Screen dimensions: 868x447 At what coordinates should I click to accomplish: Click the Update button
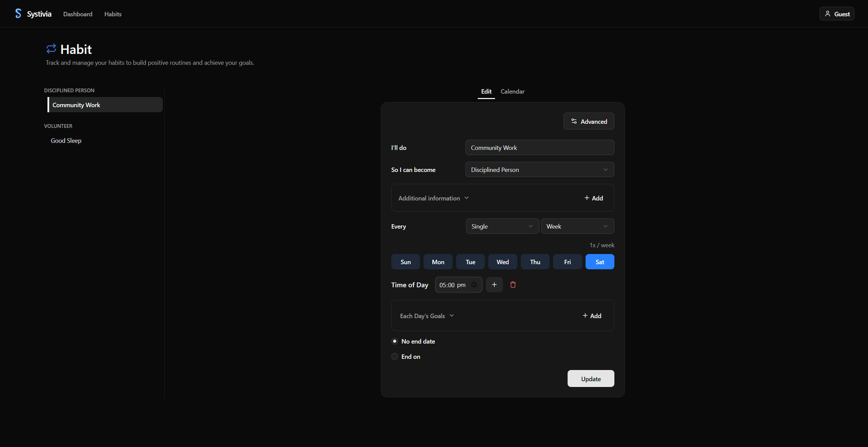[591, 379]
